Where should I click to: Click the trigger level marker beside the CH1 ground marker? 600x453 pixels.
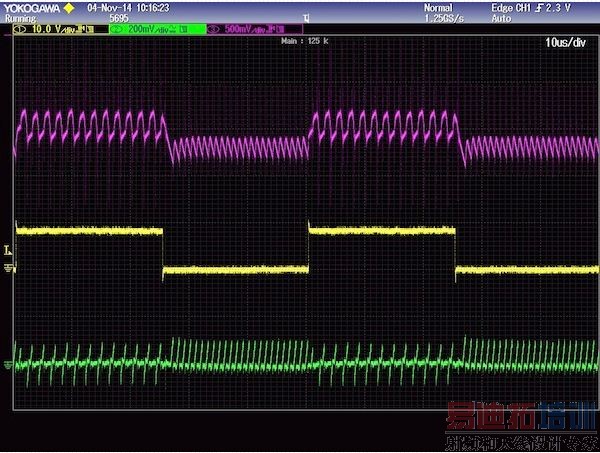click(x=8, y=251)
